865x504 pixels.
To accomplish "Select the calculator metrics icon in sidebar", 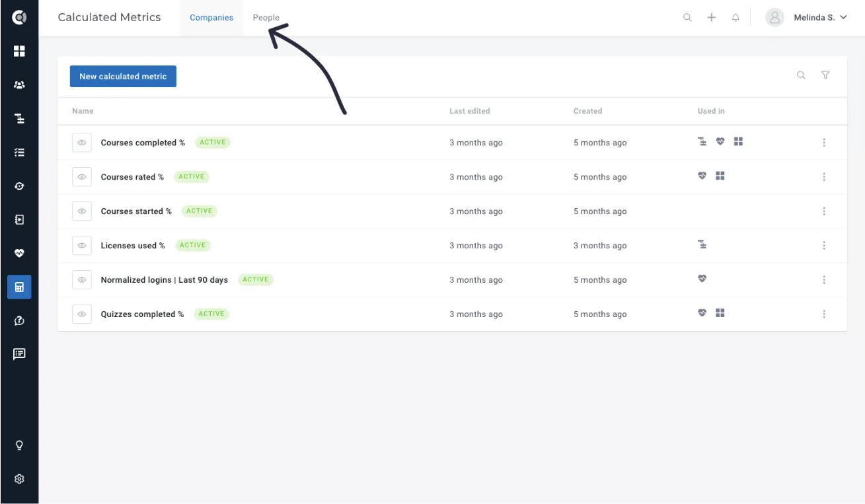I will (19, 287).
